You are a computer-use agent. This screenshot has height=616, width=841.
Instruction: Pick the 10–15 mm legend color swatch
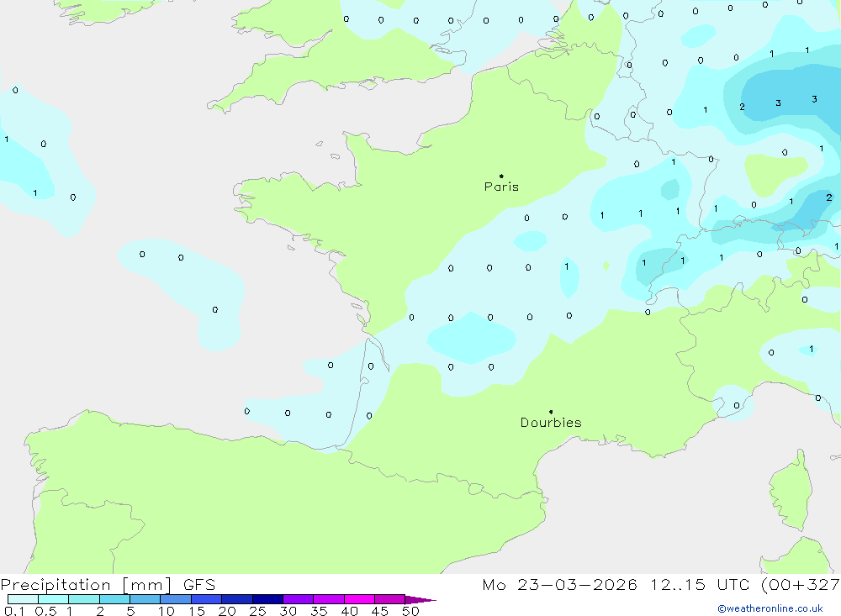click(x=176, y=599)
